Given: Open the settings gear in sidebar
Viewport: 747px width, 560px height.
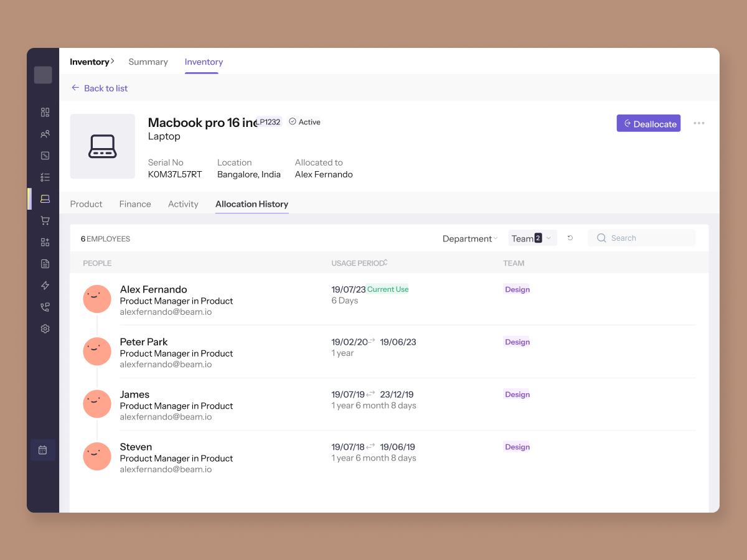Looking at the screenshot, I should [45, 329].
